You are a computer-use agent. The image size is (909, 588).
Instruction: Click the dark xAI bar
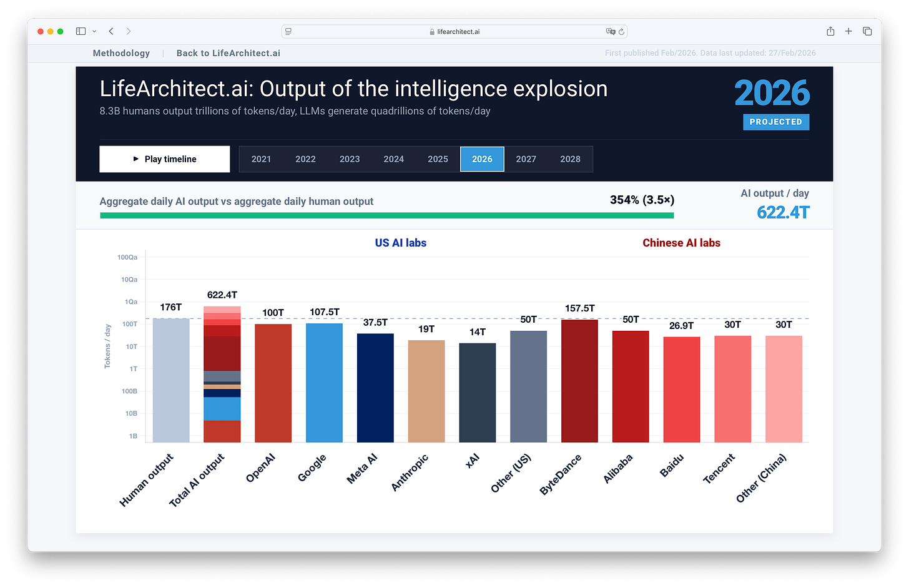coord(478,393)
